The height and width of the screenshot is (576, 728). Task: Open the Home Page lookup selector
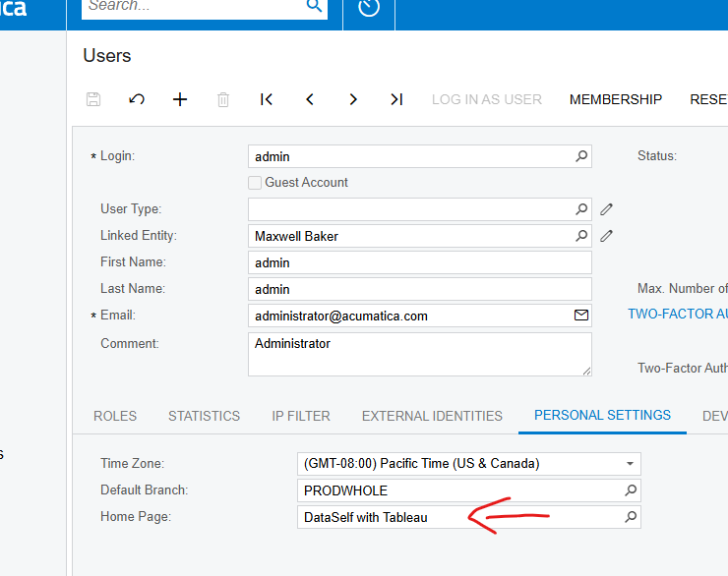coord(631,517)
